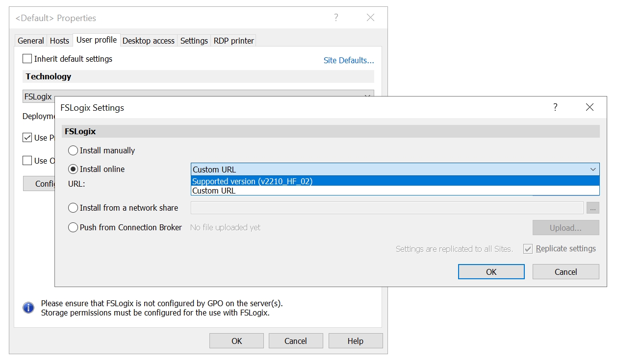Click OK in FSLogix Settings dialog
617x364 pixels.
(491, 272)
